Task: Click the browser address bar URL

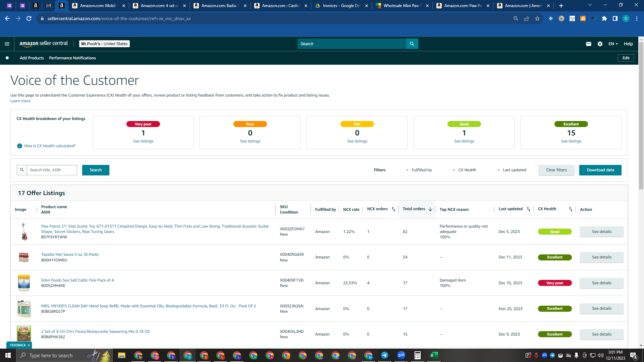Action: 119,18
